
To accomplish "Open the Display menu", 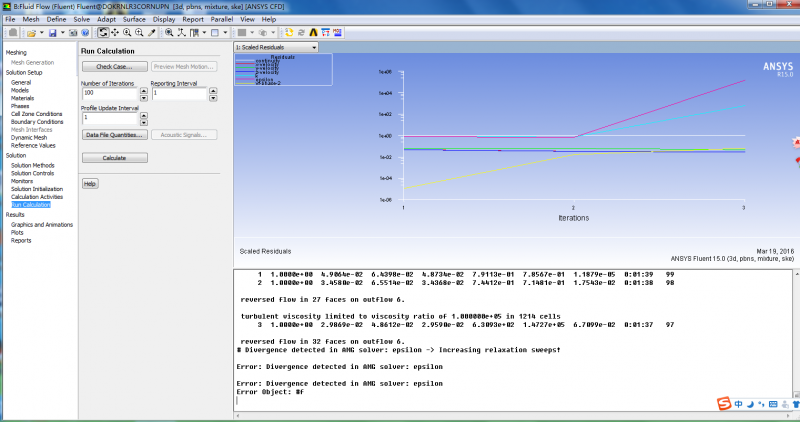I will (163, 19).
